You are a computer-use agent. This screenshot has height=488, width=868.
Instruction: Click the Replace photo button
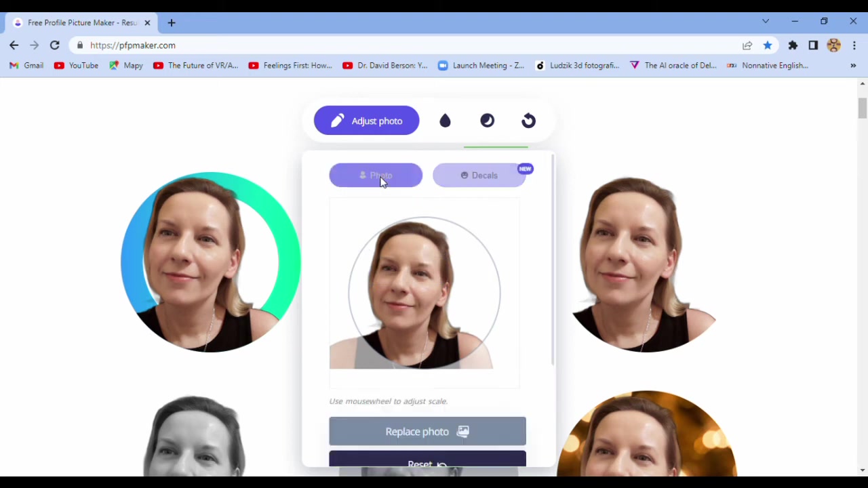[x=427, y=432]
